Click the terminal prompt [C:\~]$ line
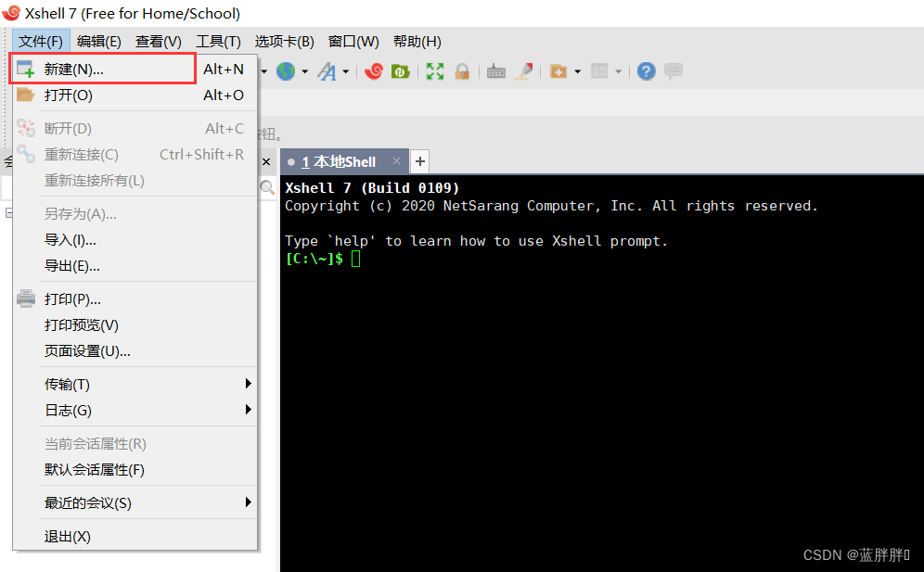 pyautogui.click(x=322, y=259)
